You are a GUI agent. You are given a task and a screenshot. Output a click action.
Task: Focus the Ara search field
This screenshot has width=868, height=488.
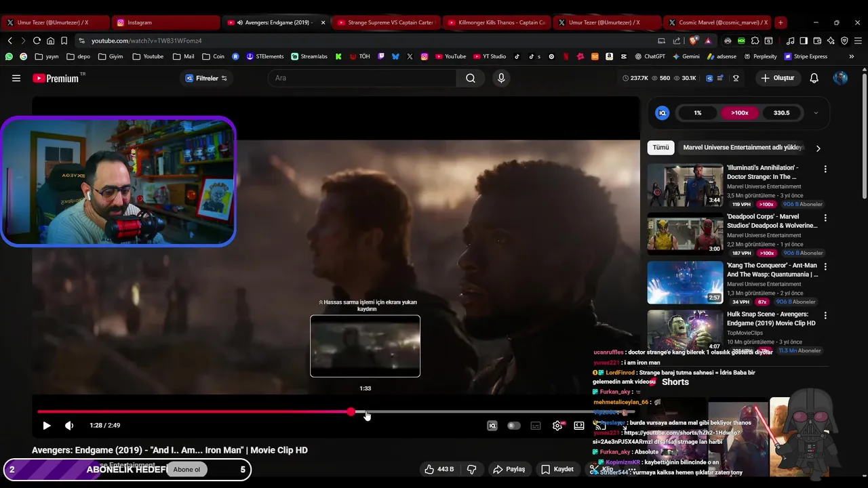pyautogui.click(x=361, y=78)
